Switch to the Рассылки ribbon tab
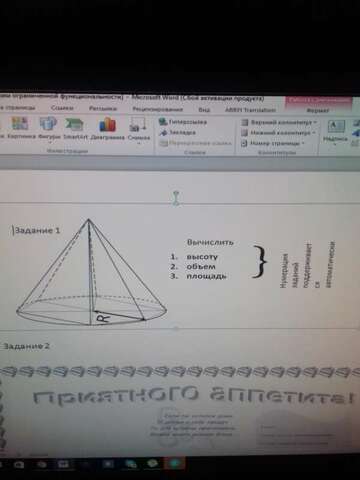Viewport: 360px width, 480px height. [103, 108]
